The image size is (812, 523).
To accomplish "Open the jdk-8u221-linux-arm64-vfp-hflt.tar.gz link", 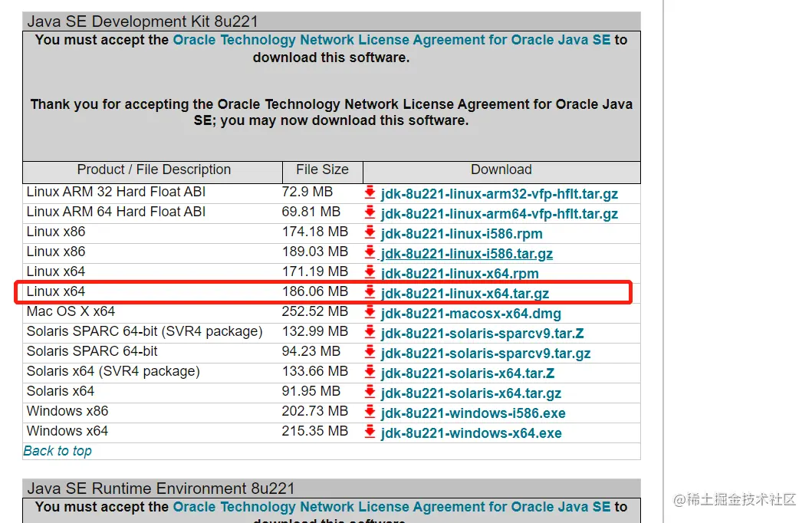I will [499, 214].
